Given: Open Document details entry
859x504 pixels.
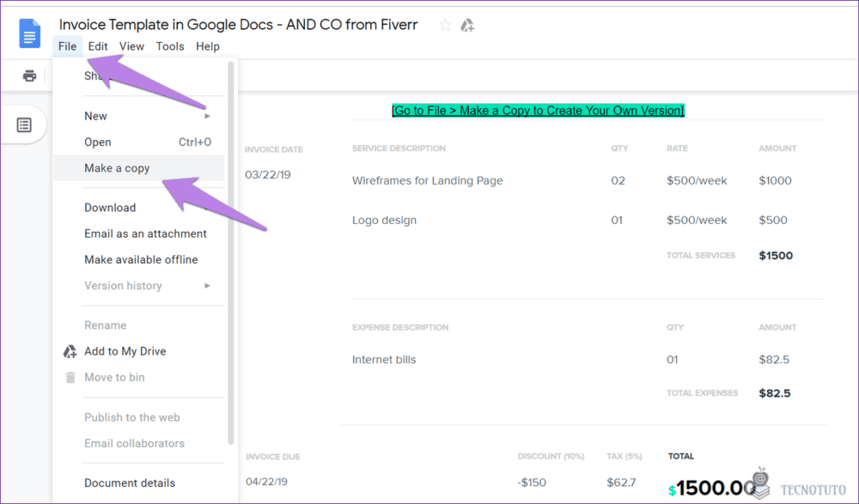Looking at the screenshot, I should point(138,483).
